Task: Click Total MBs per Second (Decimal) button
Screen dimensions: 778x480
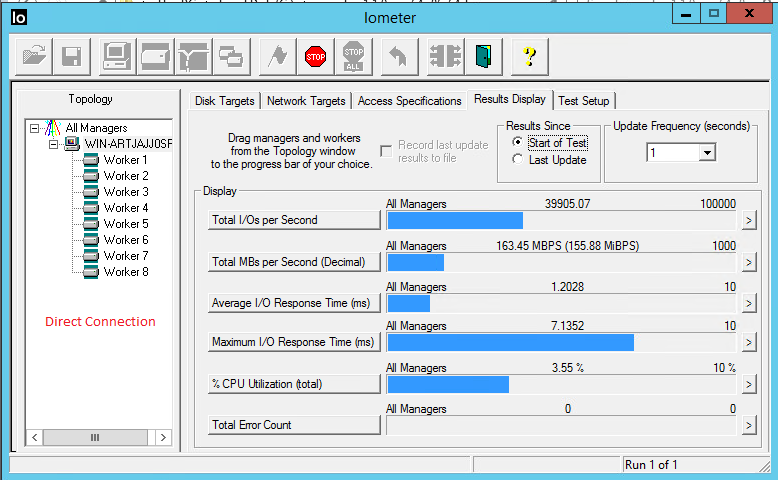Action: click(294, 262)
